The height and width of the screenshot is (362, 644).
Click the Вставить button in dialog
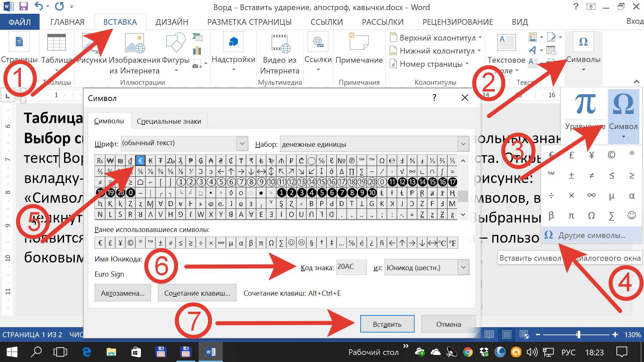pyautogui.click(x=387, y=324)
